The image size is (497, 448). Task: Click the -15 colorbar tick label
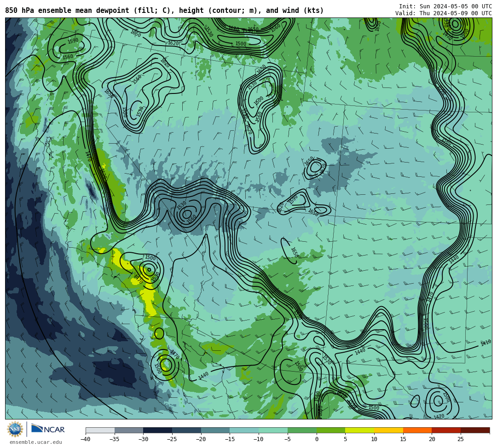pyautogui.click(x=230, y=439)
